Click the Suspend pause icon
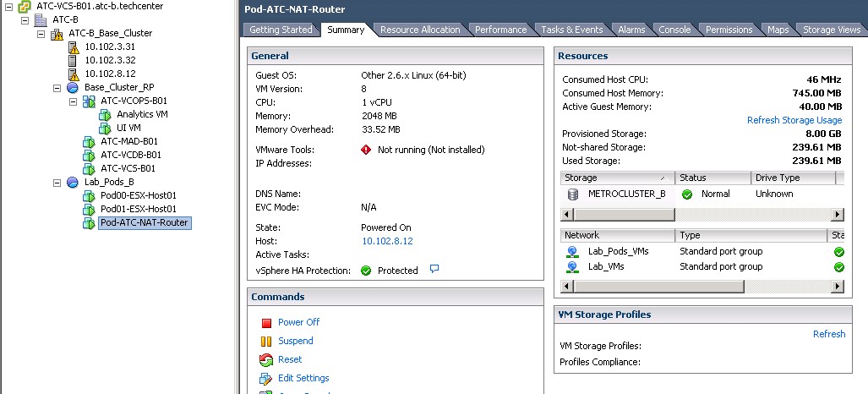Screen dimensions: 868x394 click(x=266, y=342)
